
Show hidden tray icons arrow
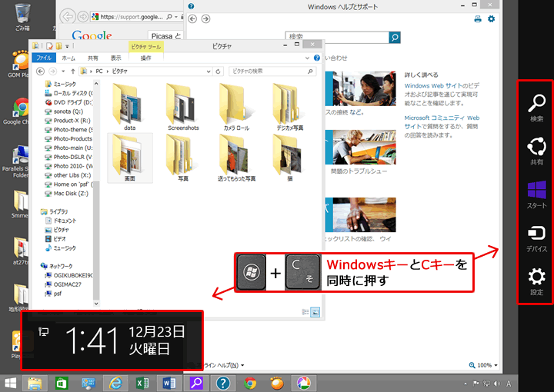pos(466,384)
